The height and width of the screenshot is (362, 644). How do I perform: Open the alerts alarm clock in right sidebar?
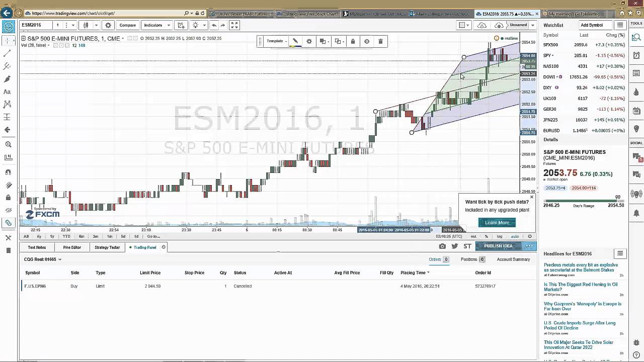(x=636, y=55)
